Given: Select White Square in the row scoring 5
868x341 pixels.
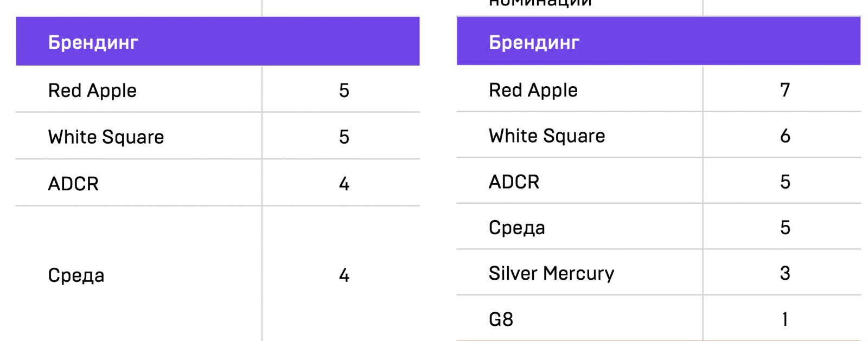Looking at the screenshot, I should (x=106, y=137).
